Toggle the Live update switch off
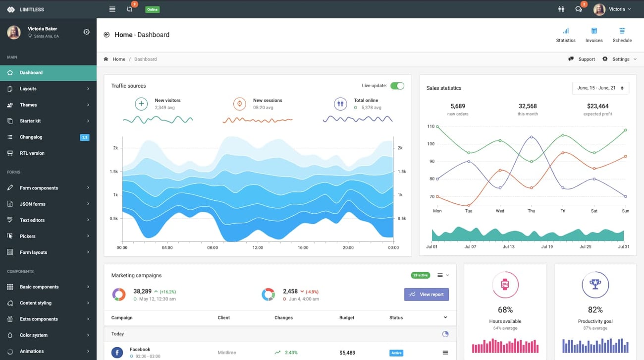644x360 pixels. pyautogui.click(x=397, y=85)
